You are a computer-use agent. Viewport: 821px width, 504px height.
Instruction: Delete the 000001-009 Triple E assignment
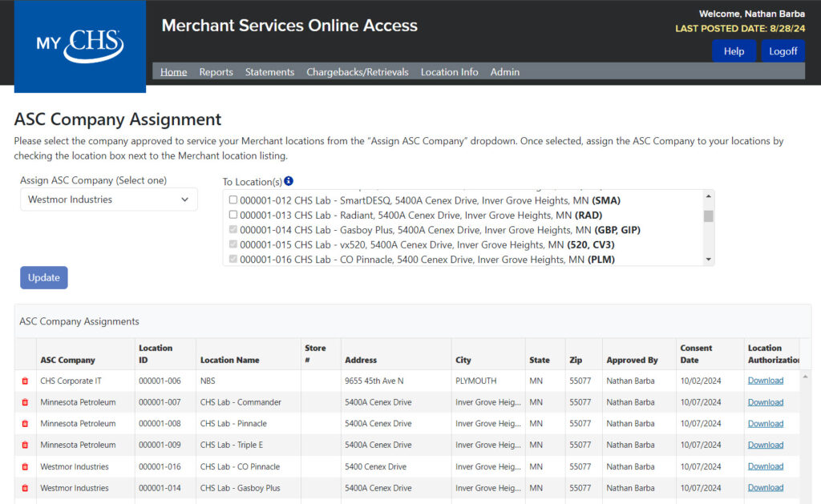click(25, 445)
